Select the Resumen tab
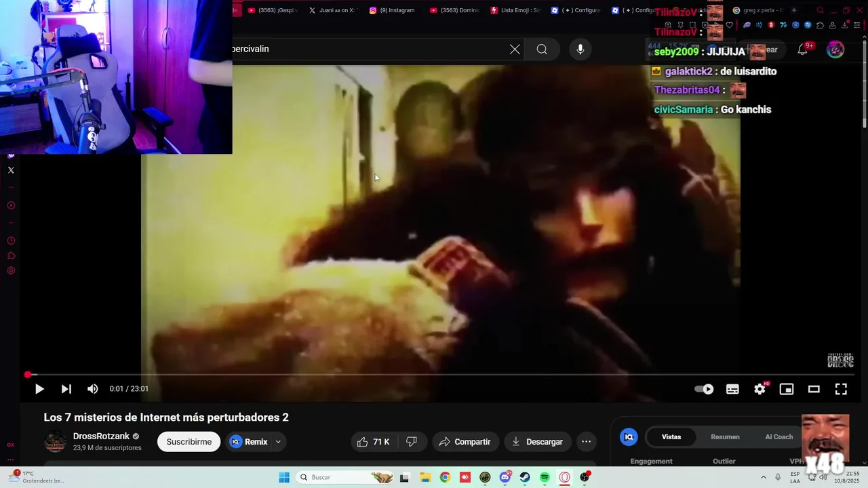This screenshot has width=868, height=488. (725, 437)
